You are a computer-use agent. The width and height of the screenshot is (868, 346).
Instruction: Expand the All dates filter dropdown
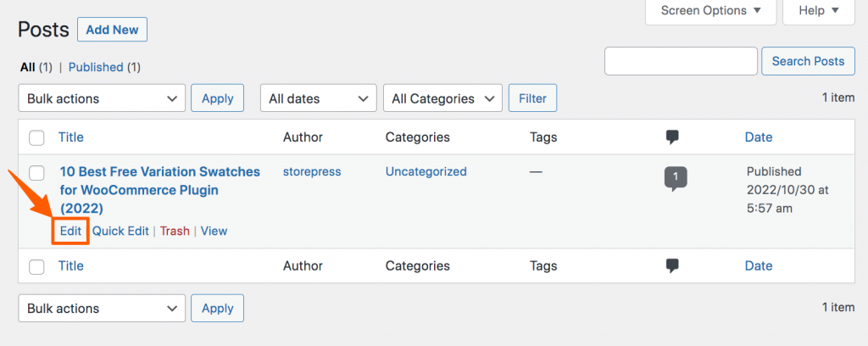(x=319, y=98)
